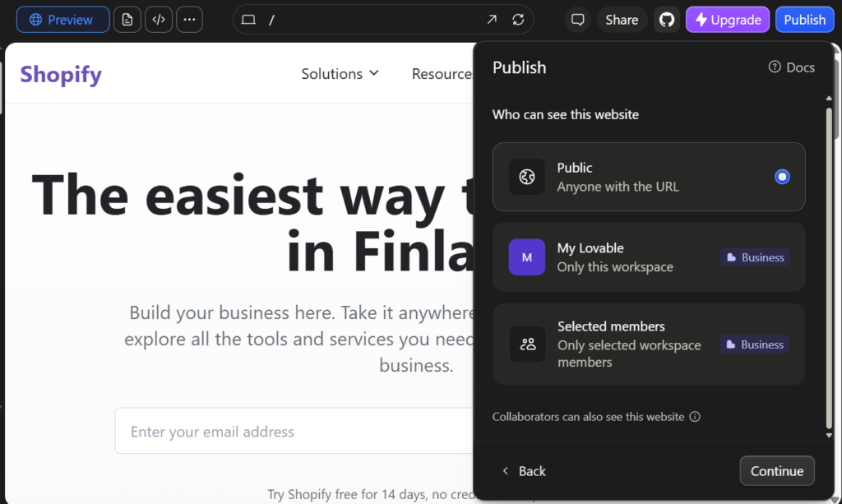Image resolution: width=842 pixels, height=504 pixels.
Task: Click Business badge on My Lovable
Action: 755,257
